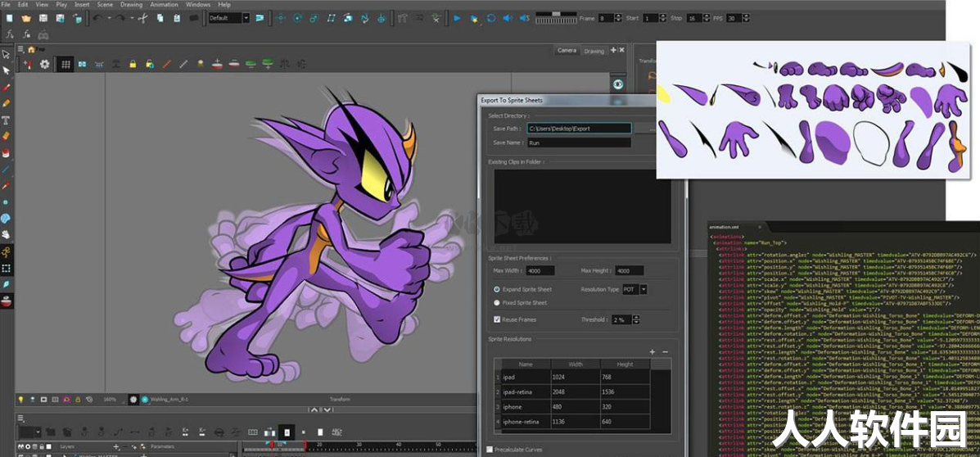Toggle the grid display icon in Camera view
Screen dimensions: 980x457
[x=65, y=64]
